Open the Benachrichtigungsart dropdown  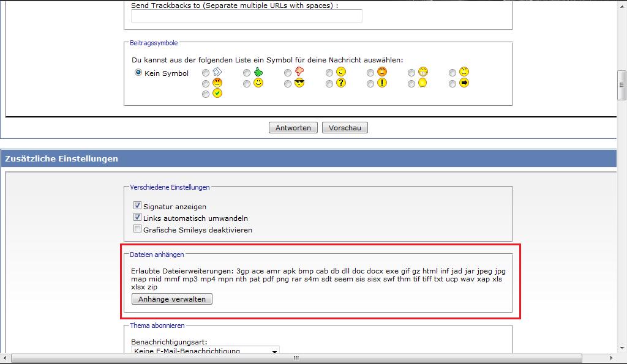pos(205,351)
